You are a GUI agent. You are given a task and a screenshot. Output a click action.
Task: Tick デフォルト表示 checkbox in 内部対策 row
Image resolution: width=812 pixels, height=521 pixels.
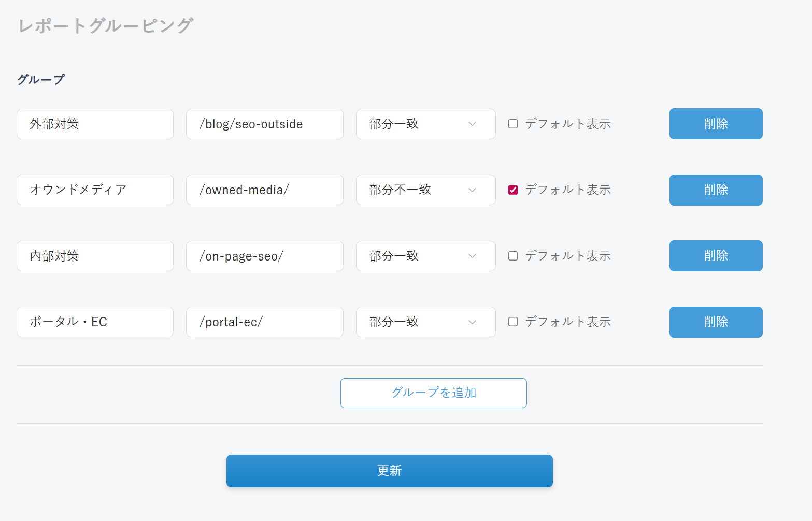point(513,256)
